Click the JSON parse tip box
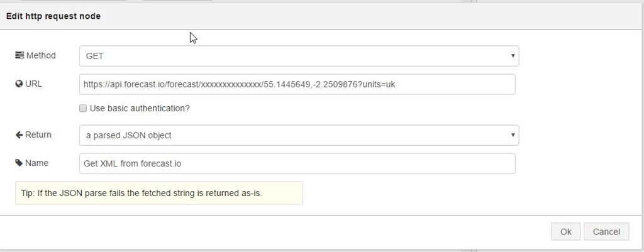Screen dimensions: 644x252 tap(158, 193)
